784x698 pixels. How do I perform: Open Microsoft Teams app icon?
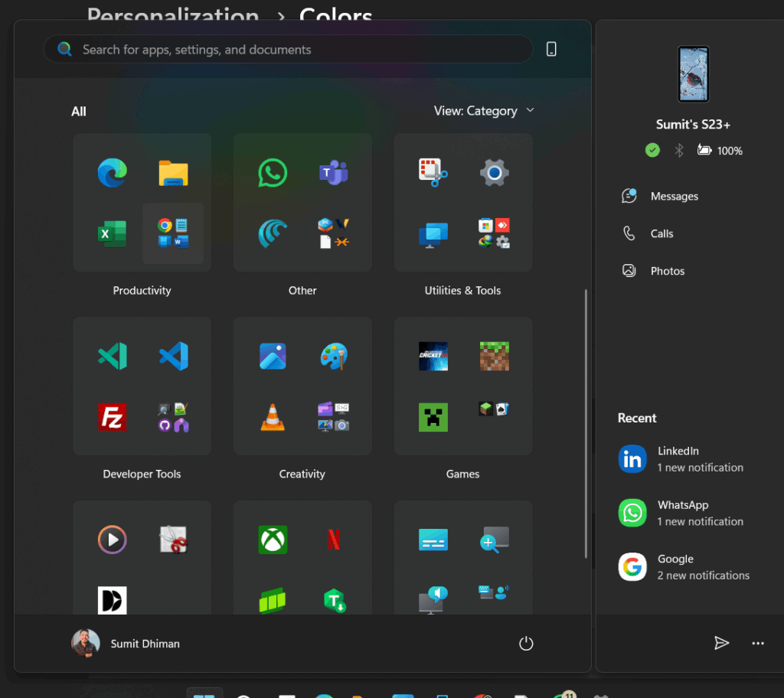tap(334, 173)
